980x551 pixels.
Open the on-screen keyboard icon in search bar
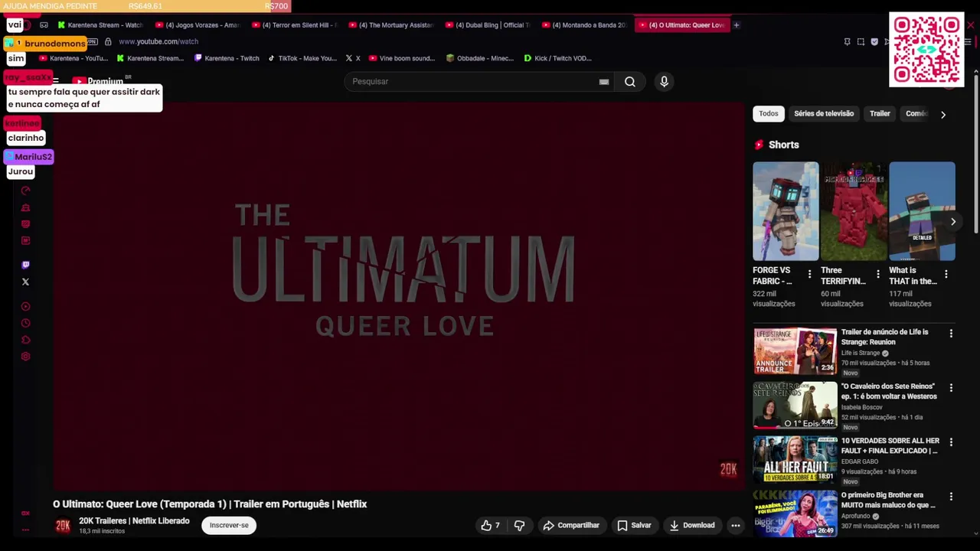click(x=604, y=81)
